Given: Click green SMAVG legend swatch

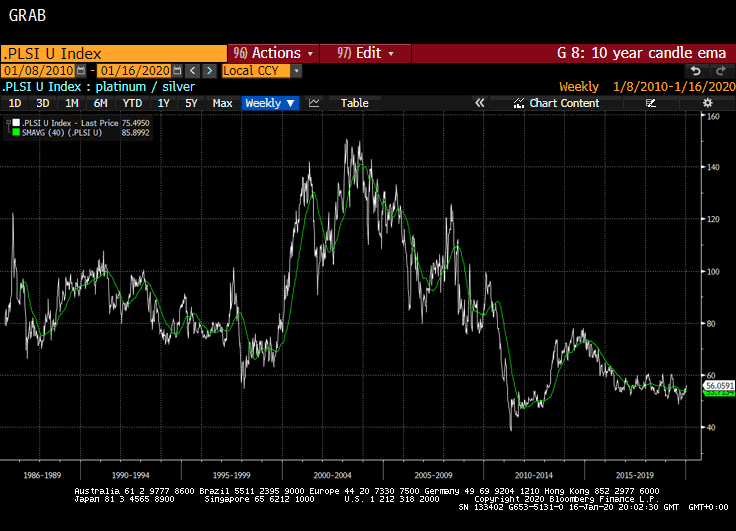Looking at the screenshot, I should tap(16, 132).
